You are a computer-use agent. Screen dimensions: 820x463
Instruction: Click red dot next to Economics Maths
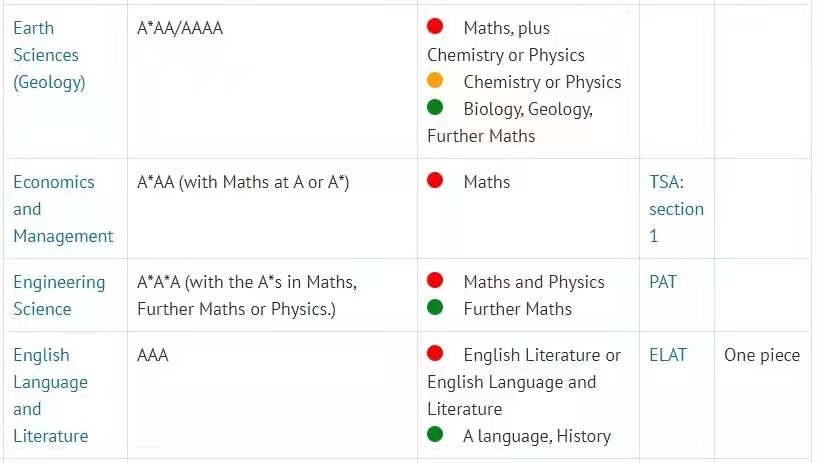(x=435, y=180)
